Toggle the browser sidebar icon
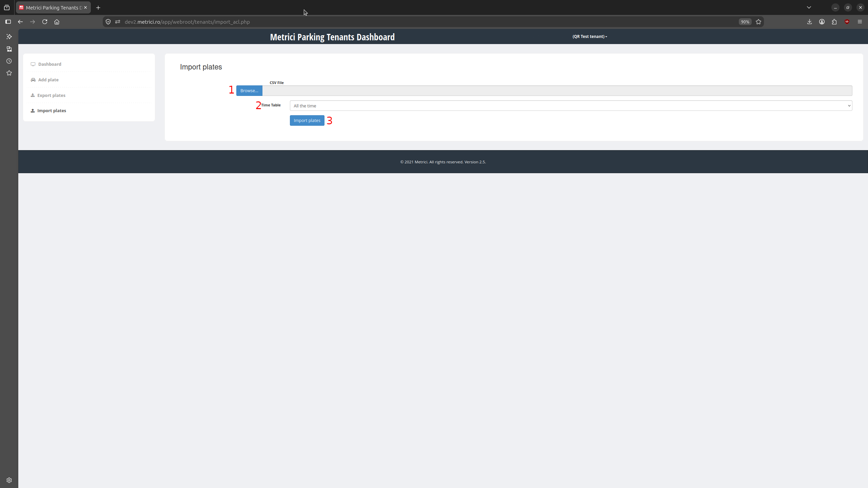 [x=8, y=22]
